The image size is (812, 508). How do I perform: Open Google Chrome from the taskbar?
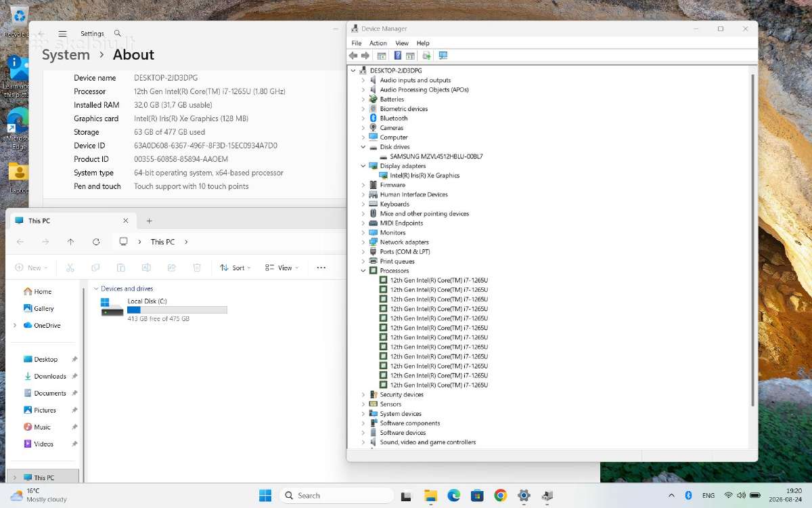point(500,495)
